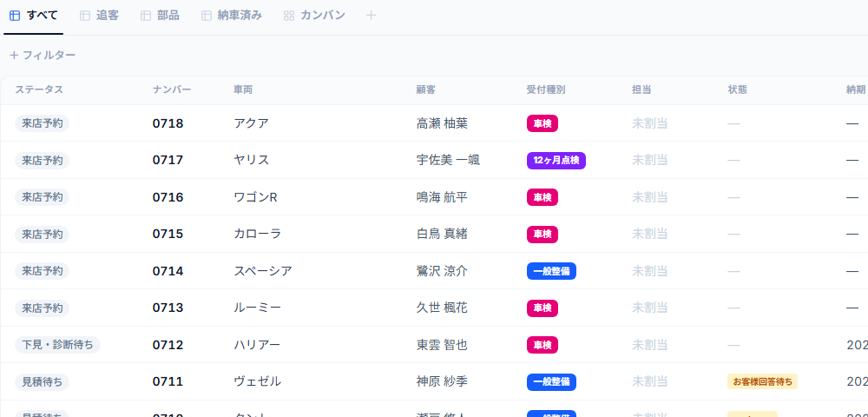Click customer 白鳥 真緒
Image resolution: width=868 pixels, height=417 pixels.
pos(442,235)
